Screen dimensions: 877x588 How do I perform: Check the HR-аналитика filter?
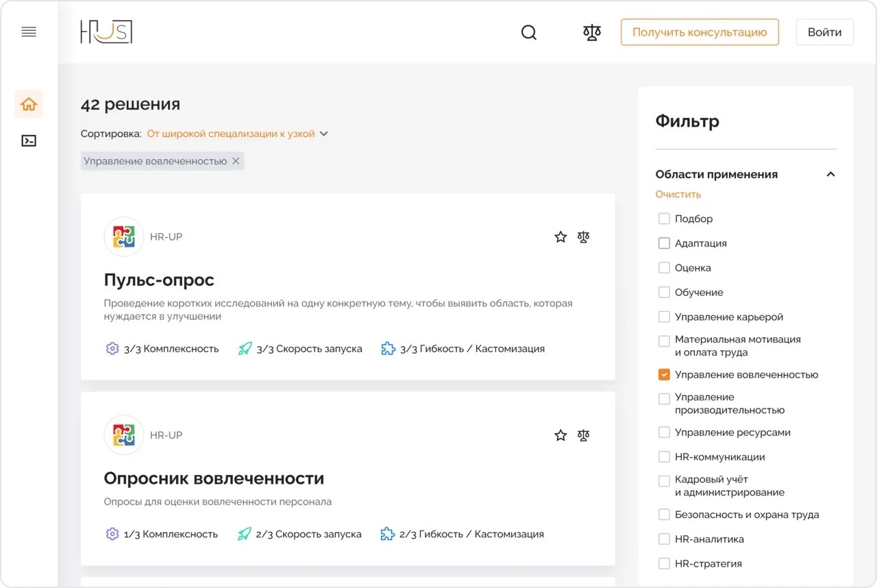664,539
